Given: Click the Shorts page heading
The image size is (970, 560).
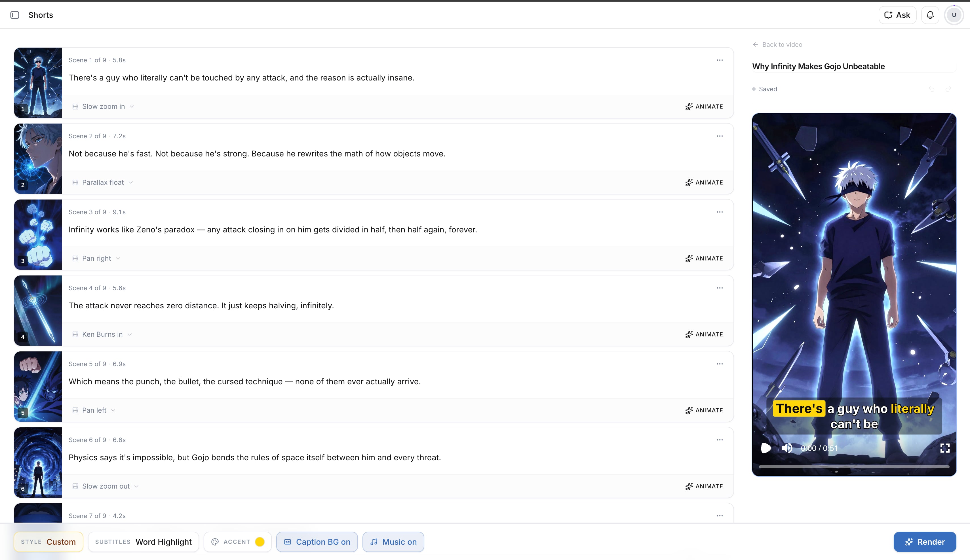Looking at the screenshot, I should (x=41, y=15).
